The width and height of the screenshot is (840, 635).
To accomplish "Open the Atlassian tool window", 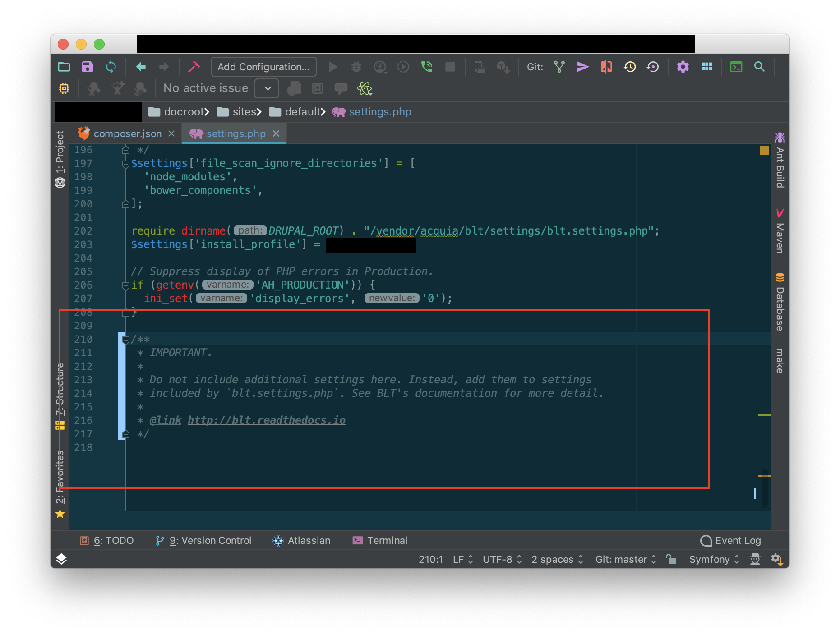I will pos(302,540).
